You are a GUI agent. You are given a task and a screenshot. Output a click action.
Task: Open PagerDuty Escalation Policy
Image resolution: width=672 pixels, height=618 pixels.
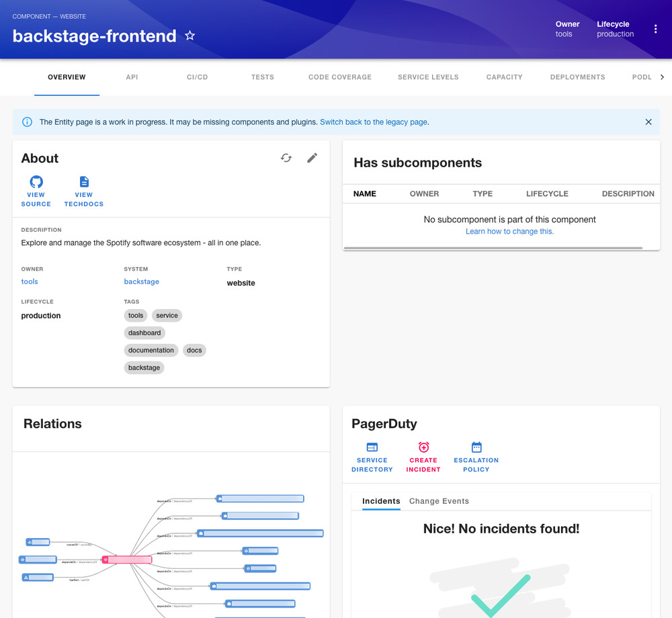click(x=476, y=457)
